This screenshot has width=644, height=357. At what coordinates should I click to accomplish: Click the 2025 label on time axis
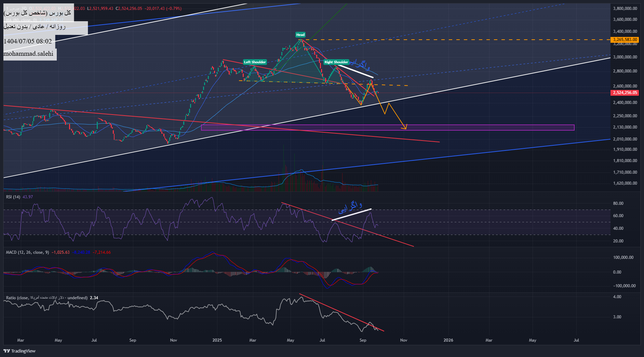point(217,340)
